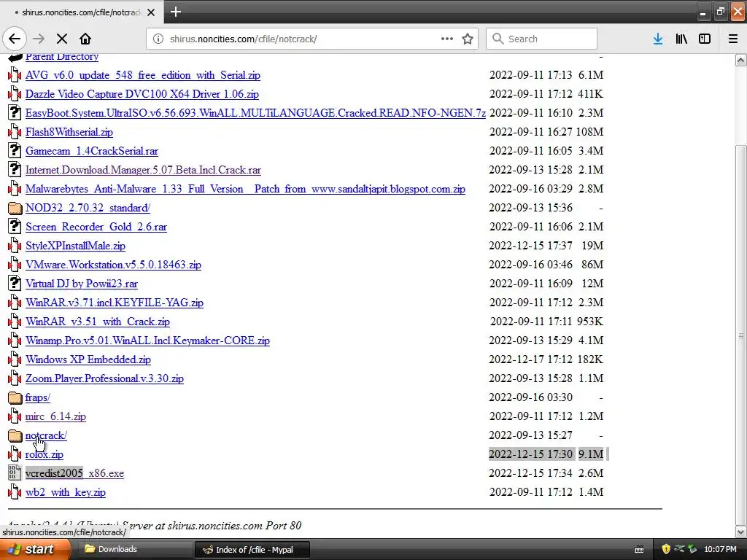This screenshot has width=747, height=560.
Task: Show site information icon in address bar
Action: pos(158,39)
